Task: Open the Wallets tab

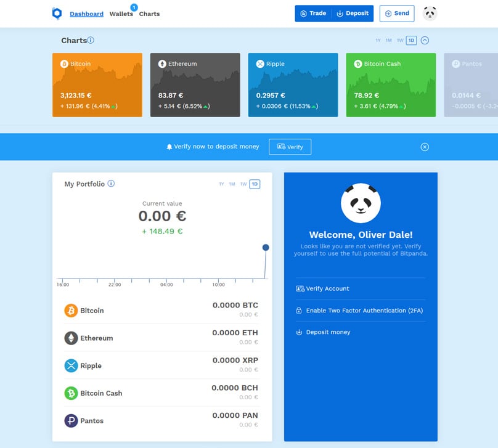Action: pyautogui.click(x=121, y=14)
